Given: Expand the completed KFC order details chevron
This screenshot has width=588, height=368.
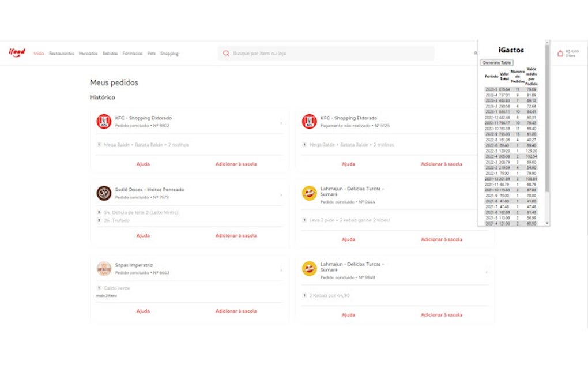Looking at the screenshot, I should tap(281, 123).
